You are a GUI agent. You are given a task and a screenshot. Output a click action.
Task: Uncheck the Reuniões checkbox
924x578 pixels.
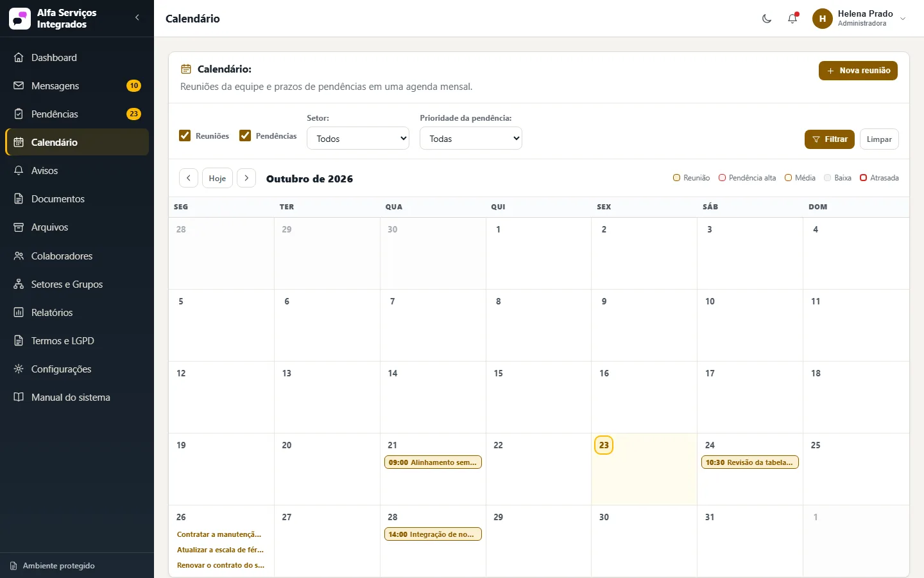(x=185, y=136)
